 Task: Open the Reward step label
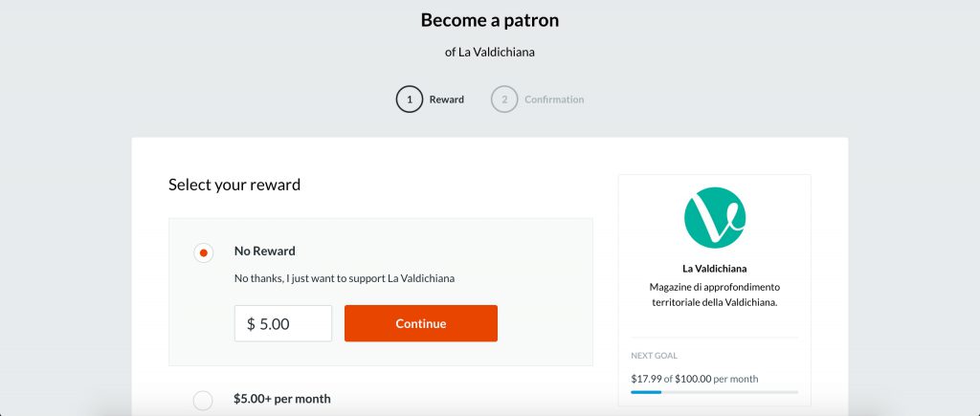click(x=447, y=99)
